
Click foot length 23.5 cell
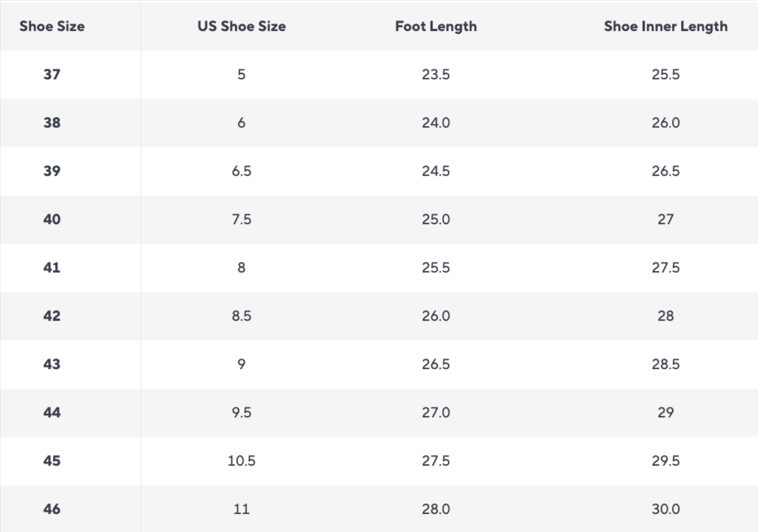tap(436, 75)
